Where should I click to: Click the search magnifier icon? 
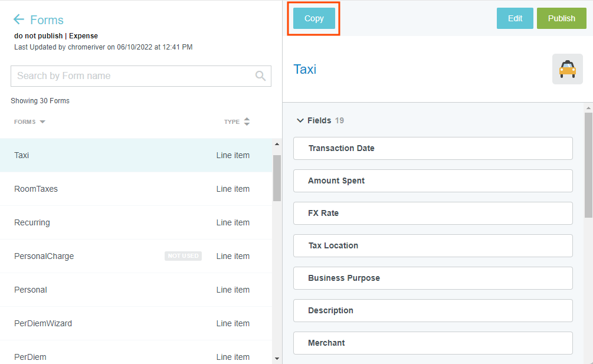point(260,76)
